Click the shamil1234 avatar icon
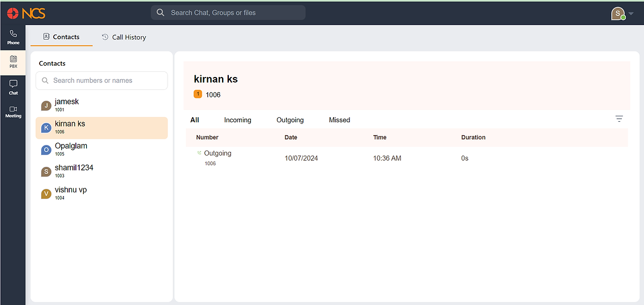This screenshot has height=305, width=644. coord(46,171)
